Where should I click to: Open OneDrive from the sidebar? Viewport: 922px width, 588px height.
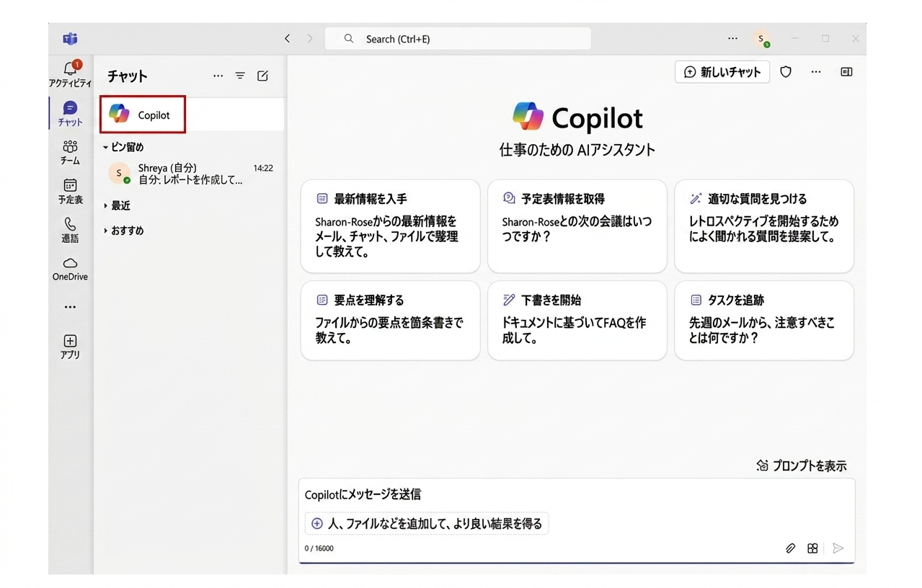point(70,269)
